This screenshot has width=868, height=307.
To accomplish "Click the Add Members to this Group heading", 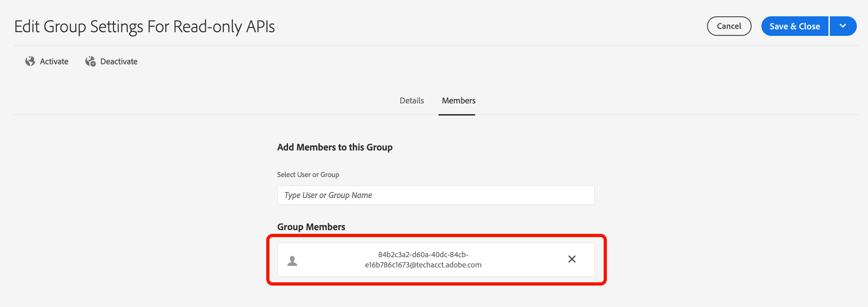I will 335,147.
